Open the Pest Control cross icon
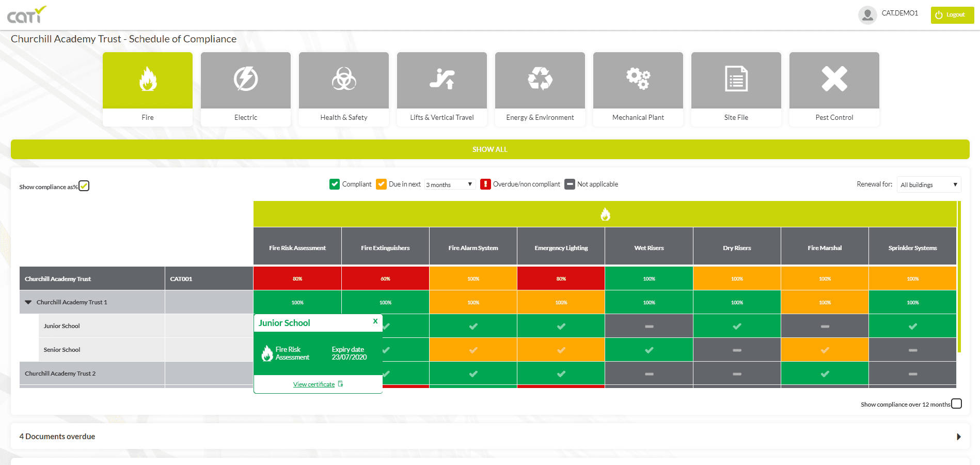Image resolution: width=980 pixels, height=465 pixels. coord(834,79)
